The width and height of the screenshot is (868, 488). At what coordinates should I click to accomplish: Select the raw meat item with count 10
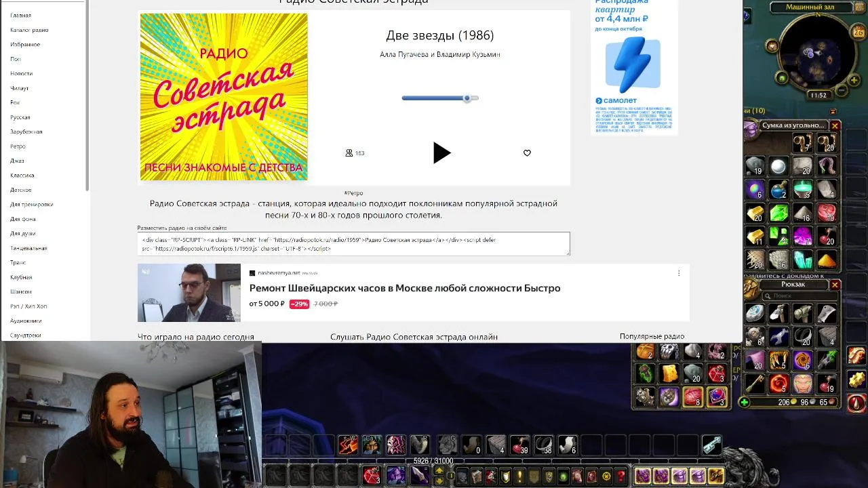[827, 212]
